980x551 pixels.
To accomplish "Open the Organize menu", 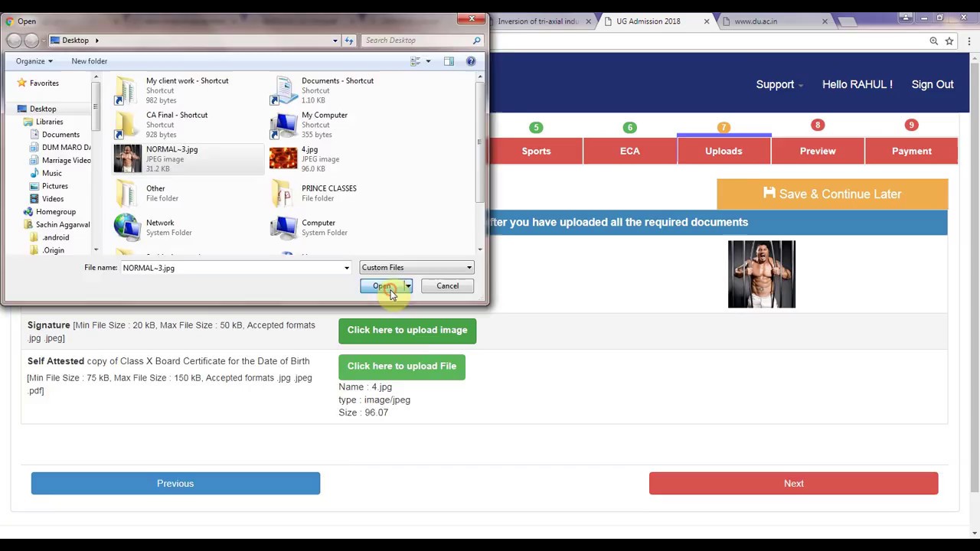I will point(34,61).
